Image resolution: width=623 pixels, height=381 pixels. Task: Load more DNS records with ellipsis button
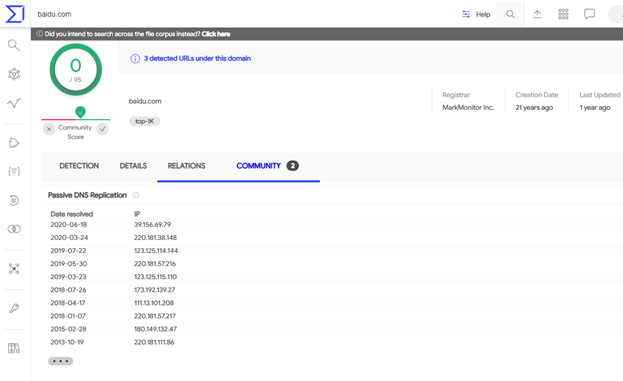60,361
